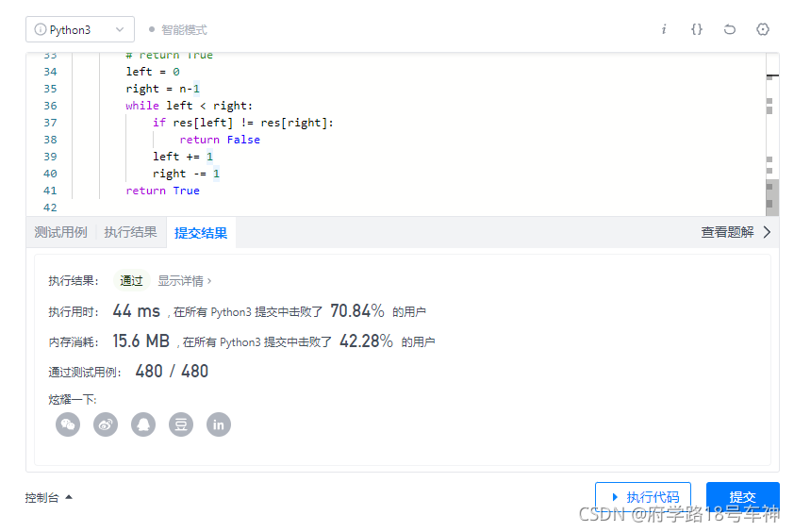Screen dimensions: 794x532
Task: Click the curly braces format code icon
Action: pyautogui.click(x=697, y=29)
